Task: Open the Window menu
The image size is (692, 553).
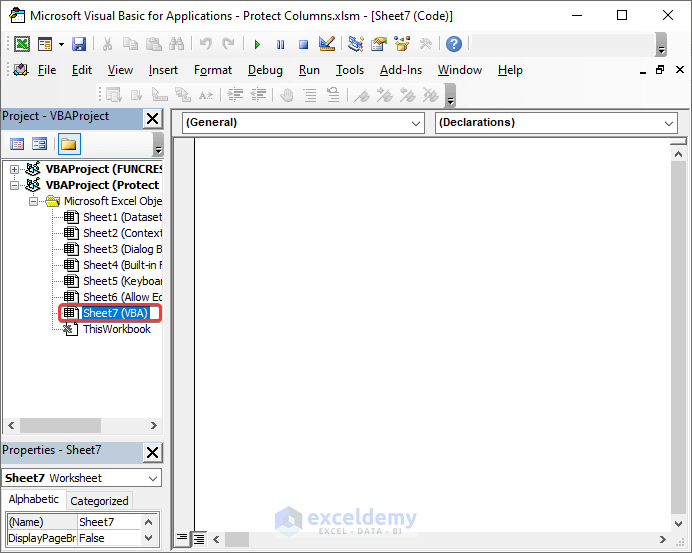Action: click(459, 70)
